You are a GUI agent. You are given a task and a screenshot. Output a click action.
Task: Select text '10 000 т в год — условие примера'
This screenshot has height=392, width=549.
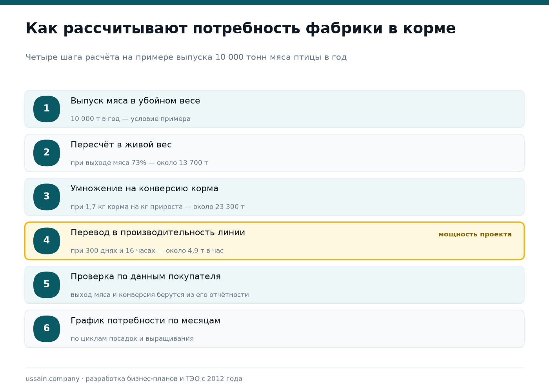pos(131,119)
